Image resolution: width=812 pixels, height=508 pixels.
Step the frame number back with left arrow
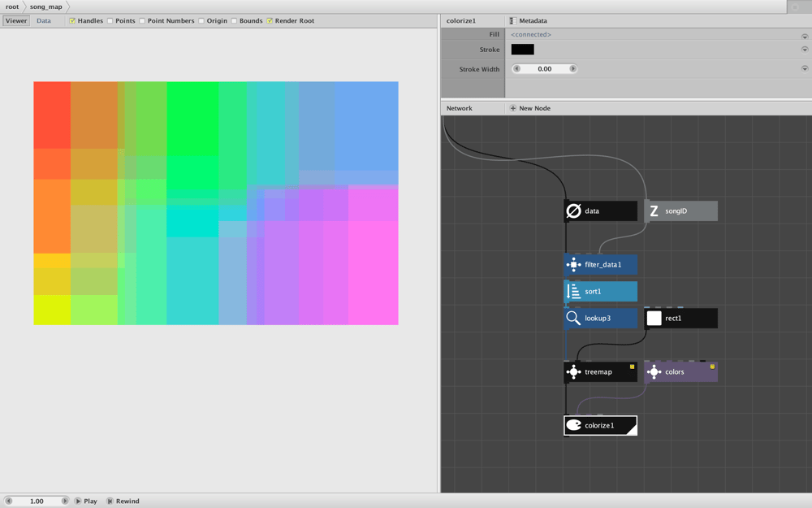click(x=8, y=501)
